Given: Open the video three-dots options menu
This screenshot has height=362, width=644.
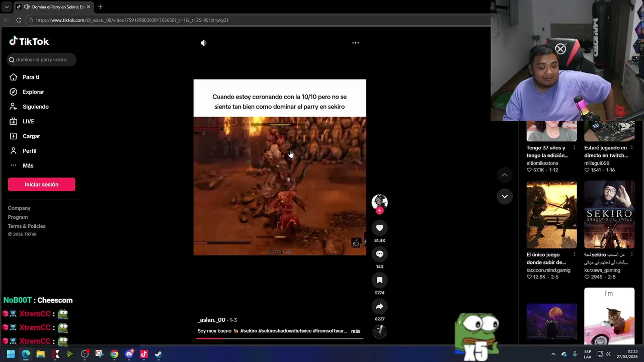Looking at the screenshot, I should [355, 43].
